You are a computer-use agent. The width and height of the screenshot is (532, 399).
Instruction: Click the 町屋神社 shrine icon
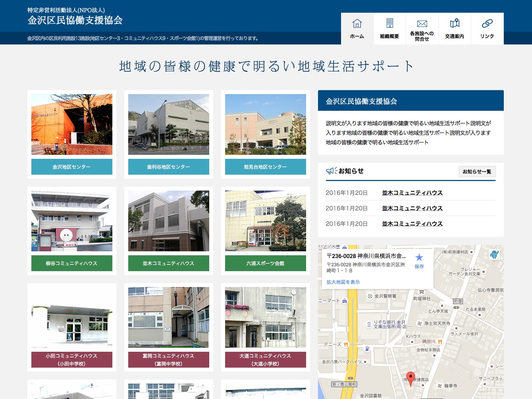click(422, 292)
